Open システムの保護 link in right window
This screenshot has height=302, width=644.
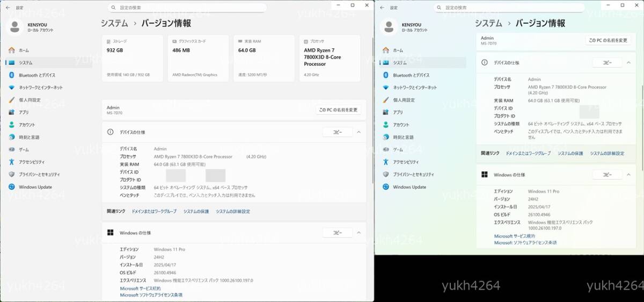[x=570, y=154]
